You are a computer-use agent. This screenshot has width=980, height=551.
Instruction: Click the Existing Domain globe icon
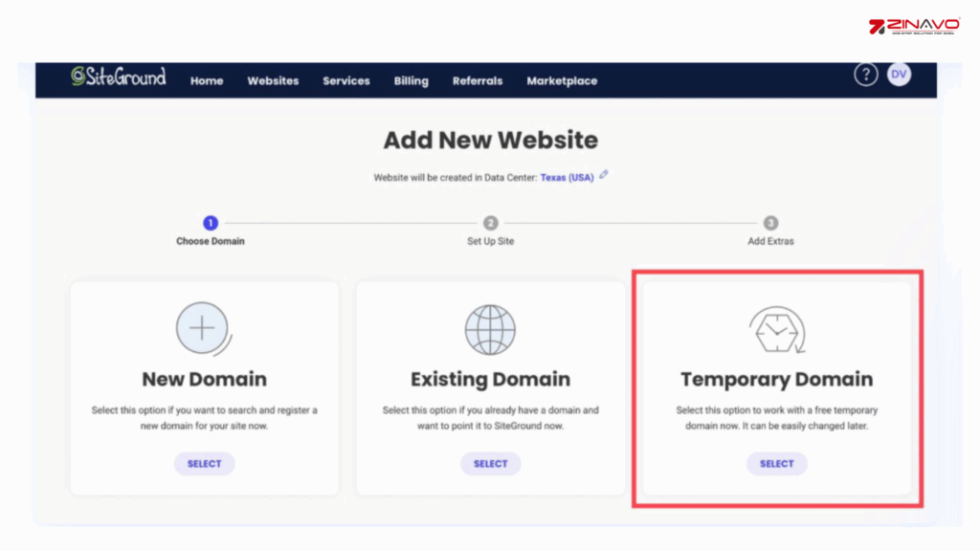coord(490,330)
